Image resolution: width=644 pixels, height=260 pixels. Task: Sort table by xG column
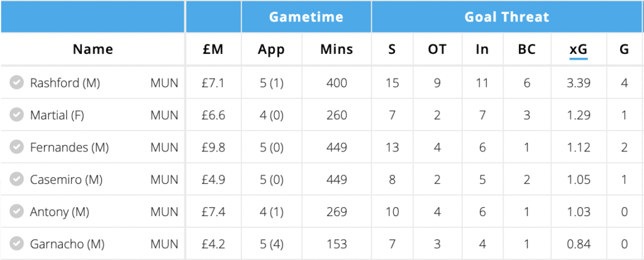click(578, 49)
